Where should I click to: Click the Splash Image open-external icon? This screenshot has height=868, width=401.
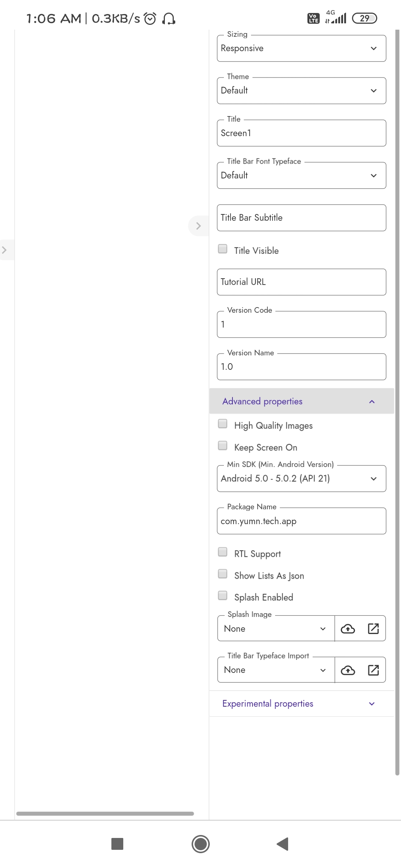(373, 628)
